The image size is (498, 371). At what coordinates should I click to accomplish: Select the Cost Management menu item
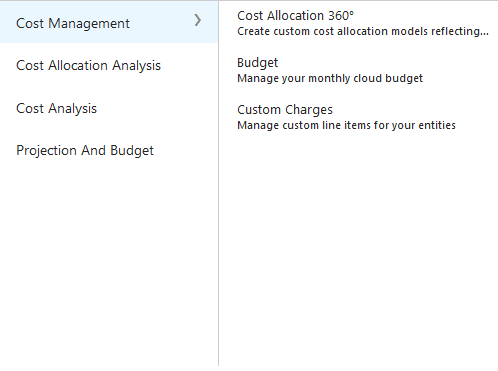[x=109, y=22]
